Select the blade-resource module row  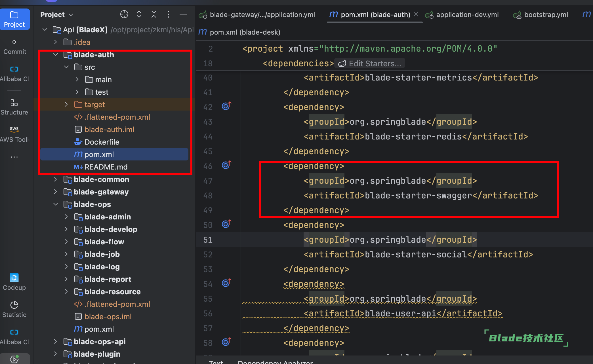pyautogui.click(x=114, y=291)
